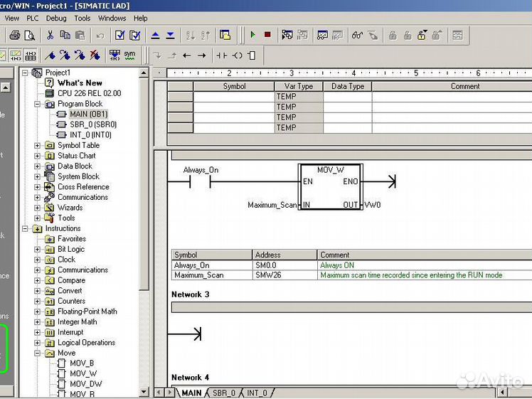Insert a box with the toolbar icon
The image size is (532, 399).
tap(252, 55)
